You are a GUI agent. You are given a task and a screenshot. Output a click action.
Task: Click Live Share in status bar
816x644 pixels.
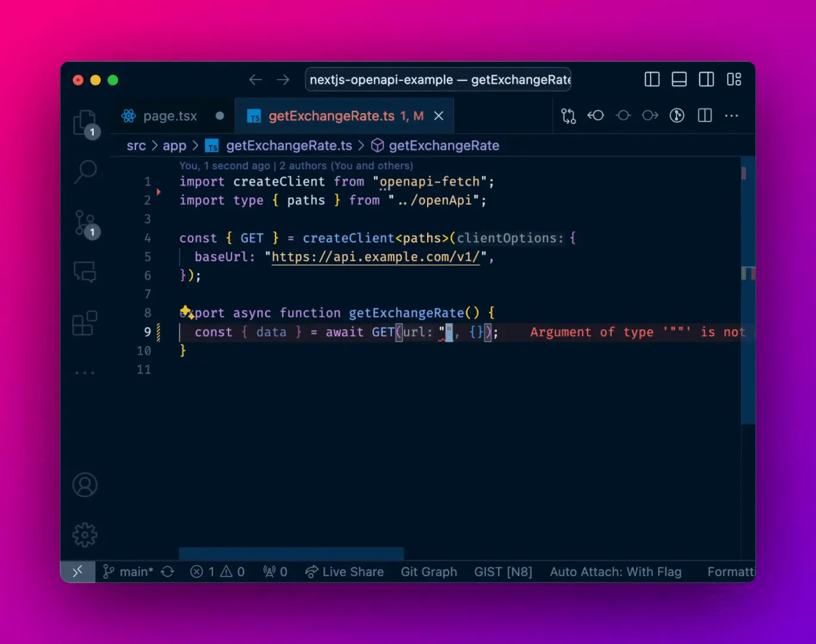click(345, 572)
